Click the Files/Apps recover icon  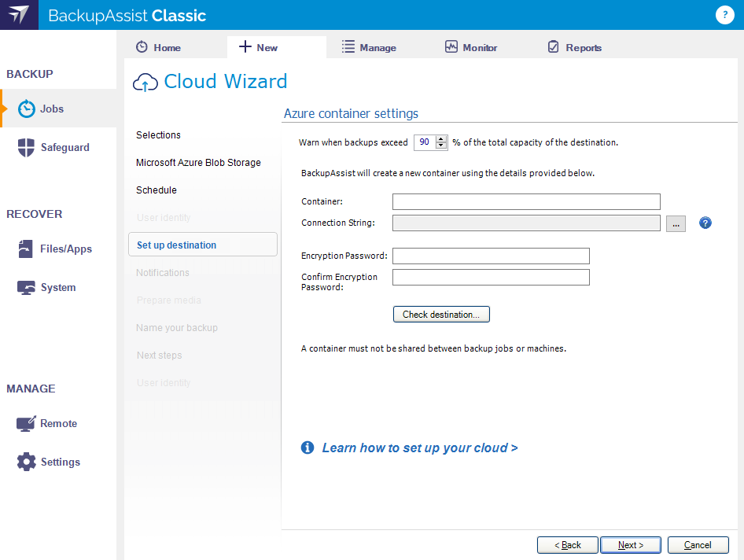(x=26, y=249)
